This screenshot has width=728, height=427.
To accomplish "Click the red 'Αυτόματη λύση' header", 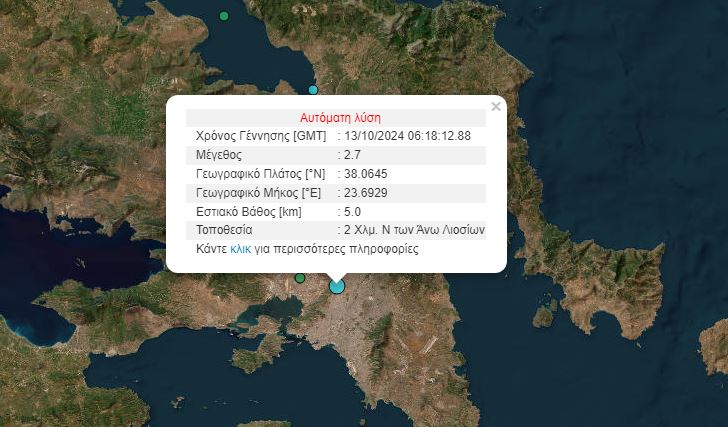I will 340,117.
